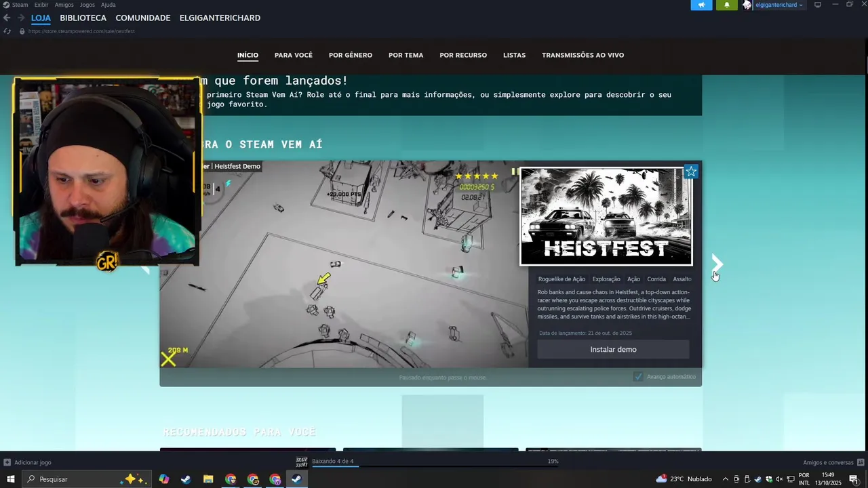Open the Jogos menu
This screenshot has width=868, height=488.
tap(87, 5)
